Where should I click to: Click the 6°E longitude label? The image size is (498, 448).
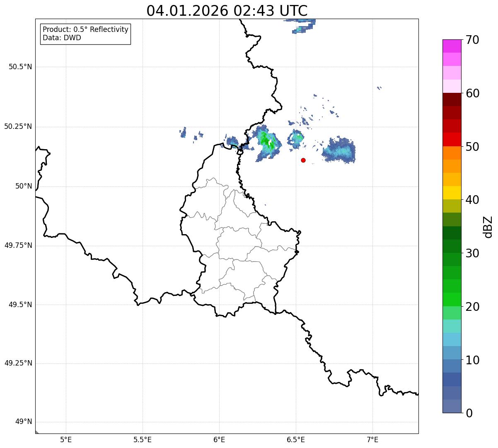coord(219,439)
